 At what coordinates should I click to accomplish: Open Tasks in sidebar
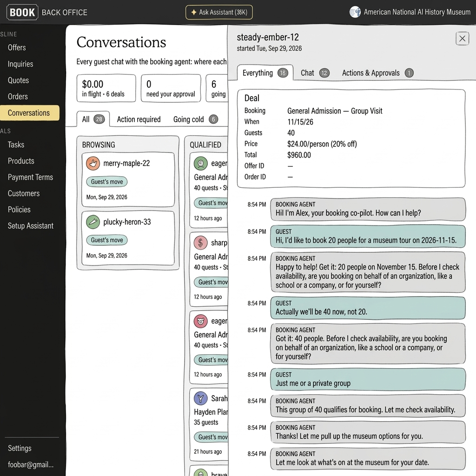pyautogui.click(x=16, y=145)
